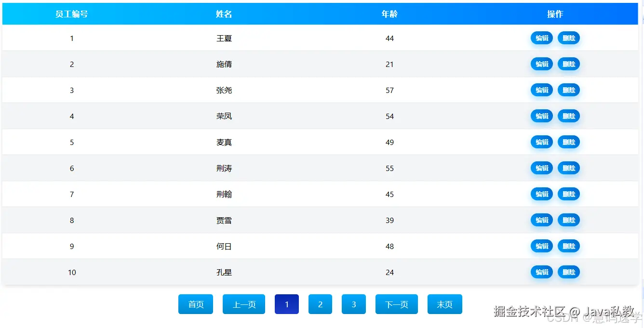The width and height of the screenshot is (644, 328).
Task: Jump to page 3
Action: click(x=354, y=304)
